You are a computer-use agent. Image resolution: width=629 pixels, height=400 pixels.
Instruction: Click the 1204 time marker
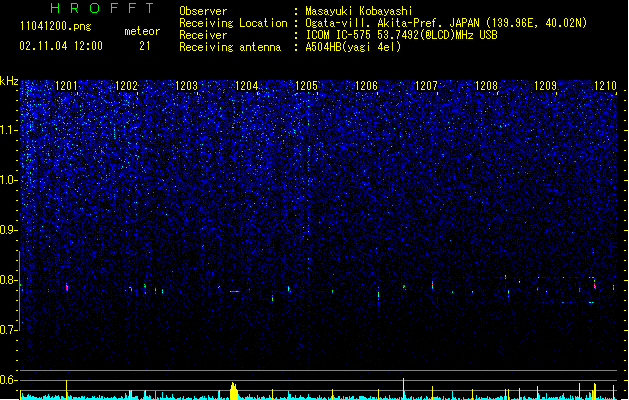[x=246, y=86]
